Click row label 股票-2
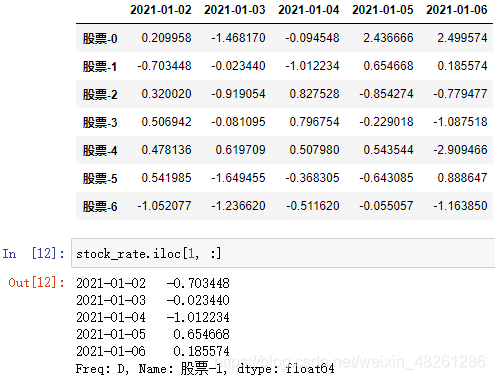 tap(100, 94)
